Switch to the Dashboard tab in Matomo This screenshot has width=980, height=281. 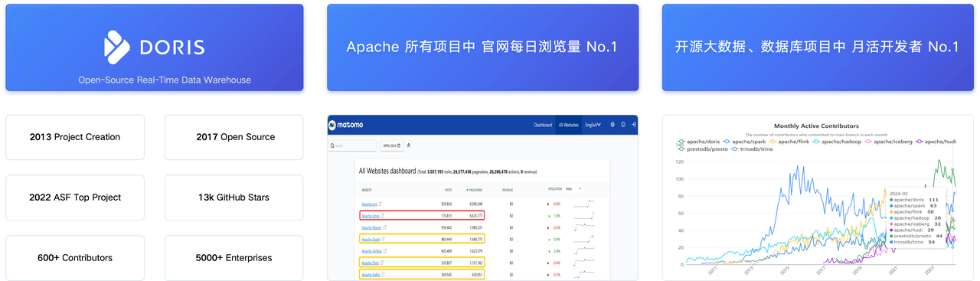543,124
